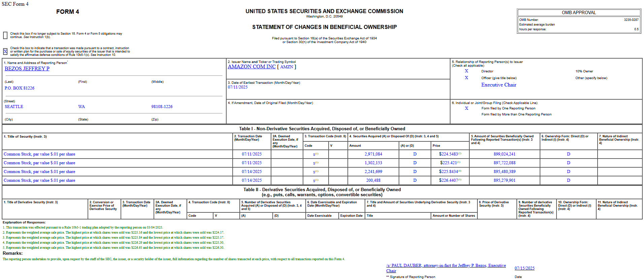Viewport: 644px width, 280px height.
Task: Click the SEATTLE city value
Action: point(14,107)
